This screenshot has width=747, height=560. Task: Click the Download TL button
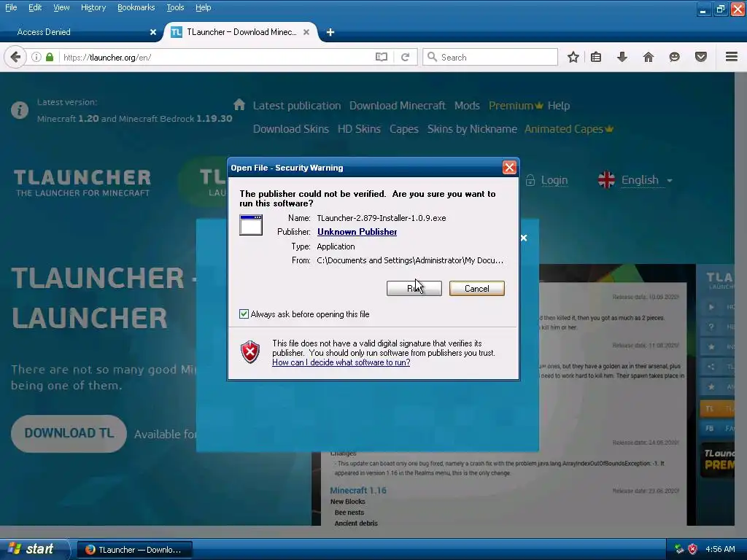tap(69, 433)
